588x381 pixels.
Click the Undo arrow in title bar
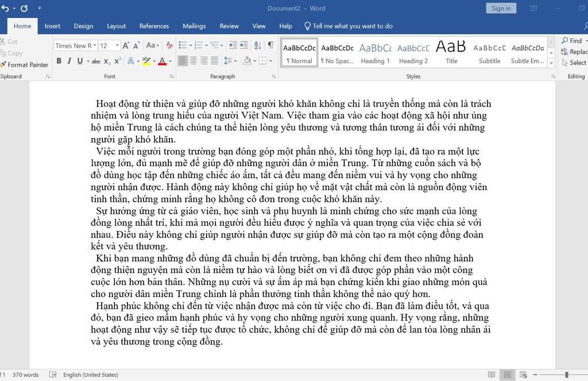(x=5, y=8)
